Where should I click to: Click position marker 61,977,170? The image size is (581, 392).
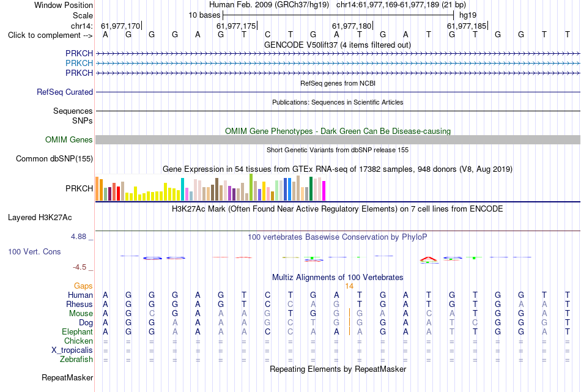[121, 26]
